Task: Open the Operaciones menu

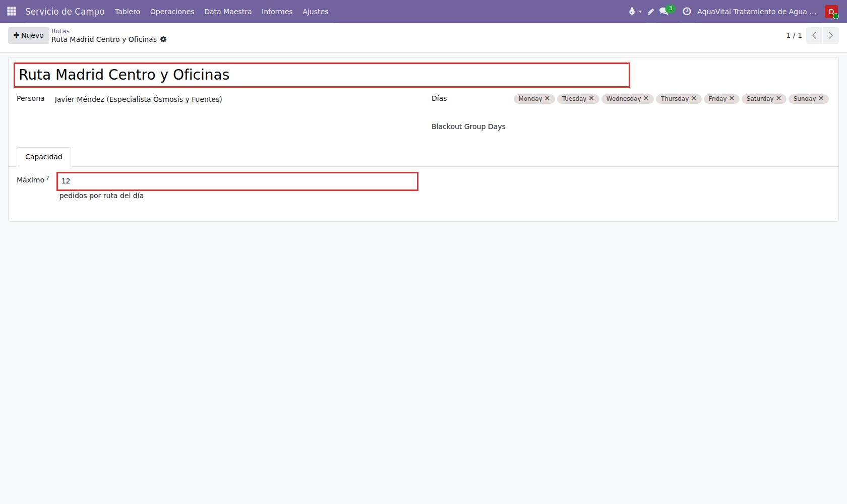Action: pyautogui.click(x=172, y=12)
